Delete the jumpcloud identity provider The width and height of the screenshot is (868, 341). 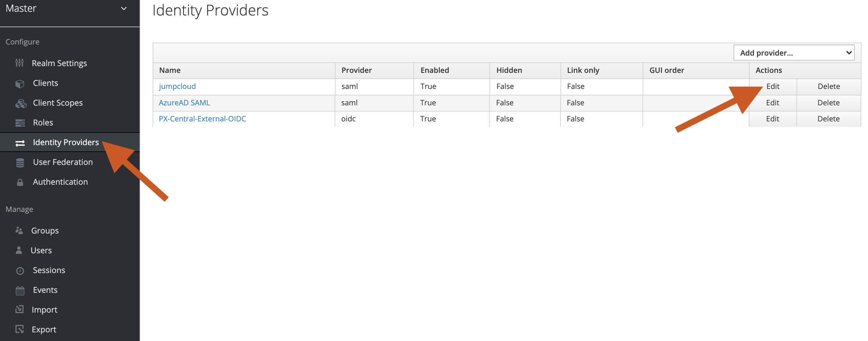click(828, 86)
